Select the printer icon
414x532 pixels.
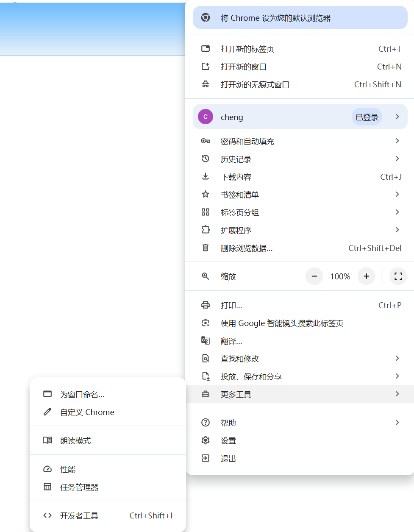click(x=206, y=305)
